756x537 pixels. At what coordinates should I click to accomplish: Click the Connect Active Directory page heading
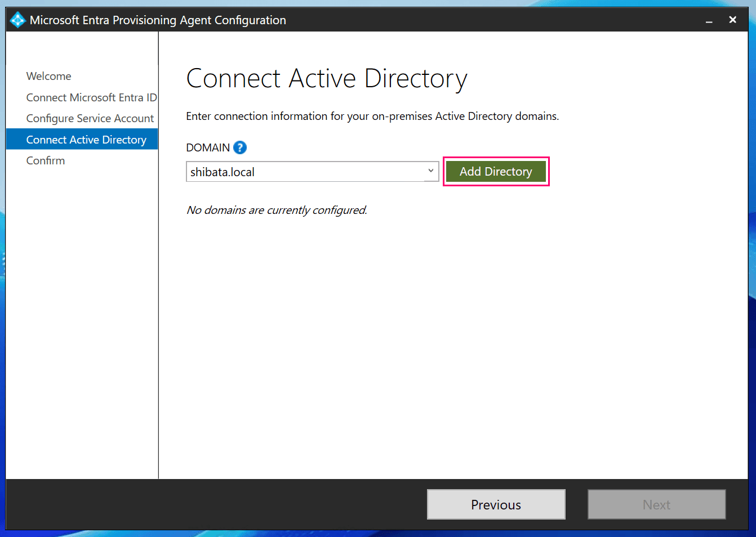point(327,79)
